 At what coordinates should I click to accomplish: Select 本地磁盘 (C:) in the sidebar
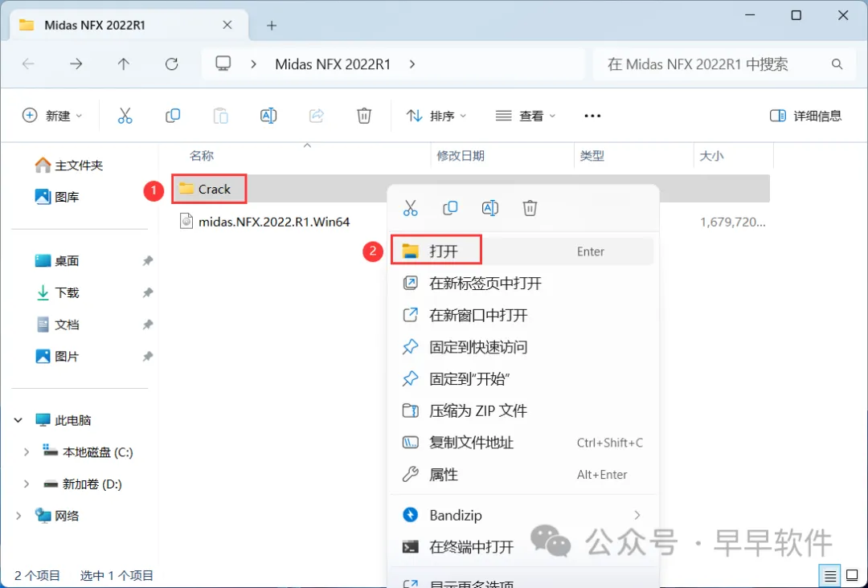(88, 452)
